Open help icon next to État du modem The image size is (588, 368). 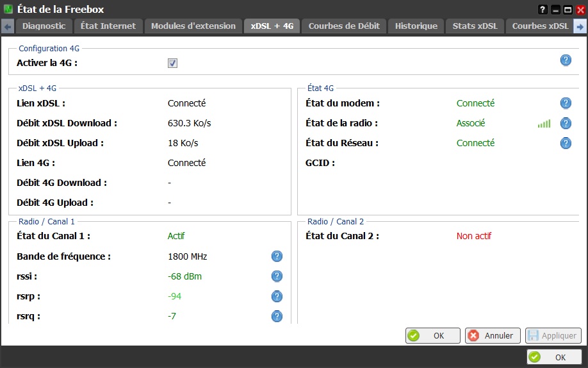(566, 103)
